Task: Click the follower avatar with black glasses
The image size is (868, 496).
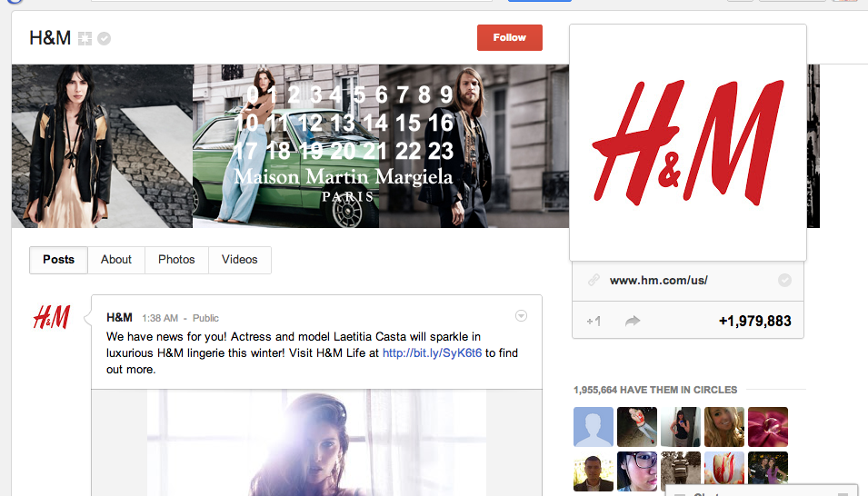Action: (x=637, y=471)
